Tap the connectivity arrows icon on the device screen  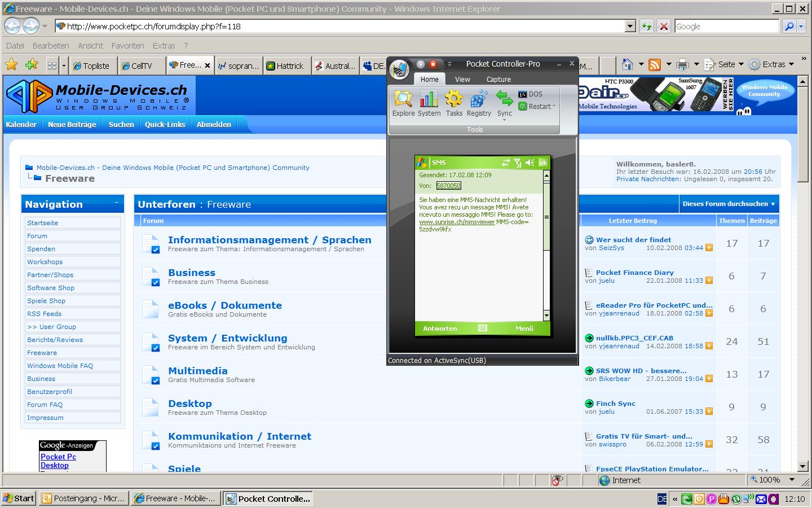click(506, 163)
